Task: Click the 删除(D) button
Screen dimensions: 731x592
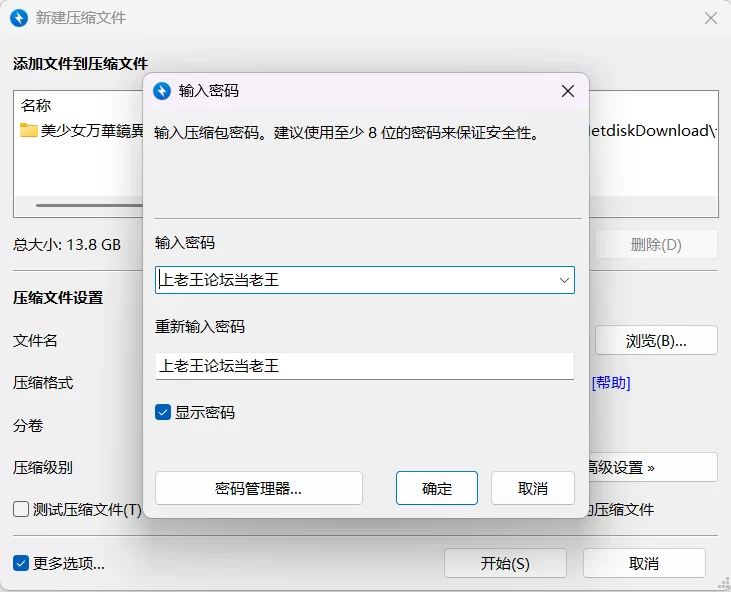Action: click(x=656, y=244)
